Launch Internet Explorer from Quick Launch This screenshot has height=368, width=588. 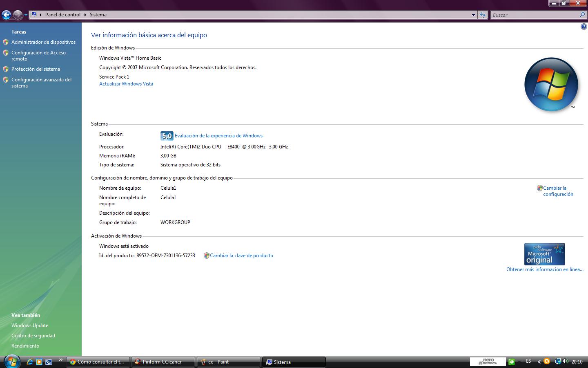pyautogui.click(x=30, y=362)
